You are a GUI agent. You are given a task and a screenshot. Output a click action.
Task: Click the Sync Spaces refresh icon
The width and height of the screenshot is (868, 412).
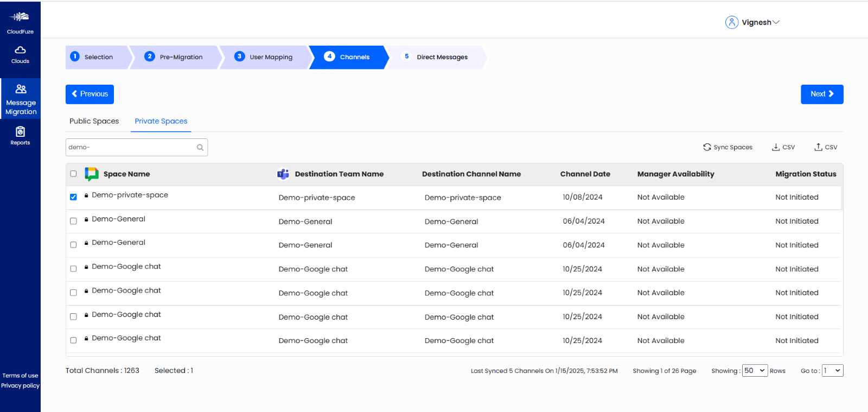pyautogui.click(x=707, y=147)
